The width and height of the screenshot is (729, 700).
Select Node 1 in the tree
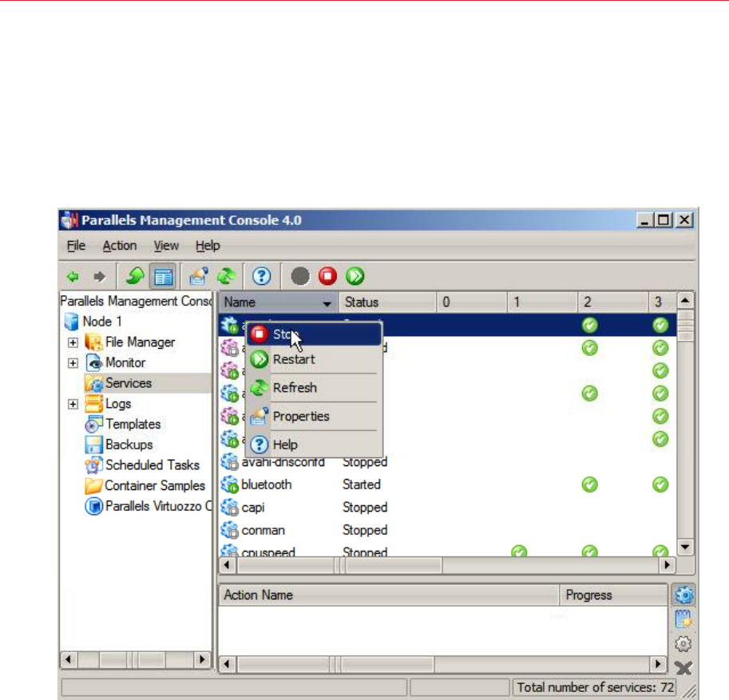click(x=102, y=322)
